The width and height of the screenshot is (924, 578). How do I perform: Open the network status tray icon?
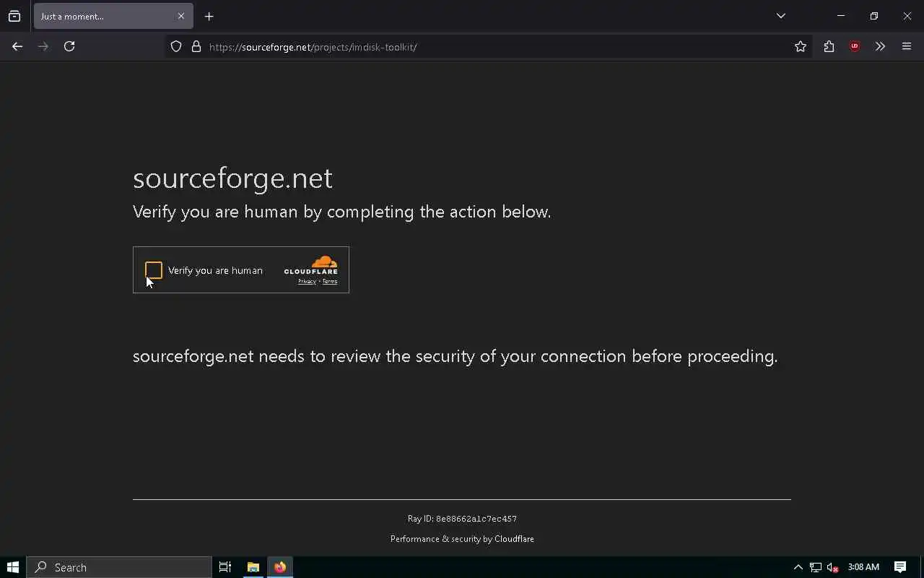click(816, 567)
